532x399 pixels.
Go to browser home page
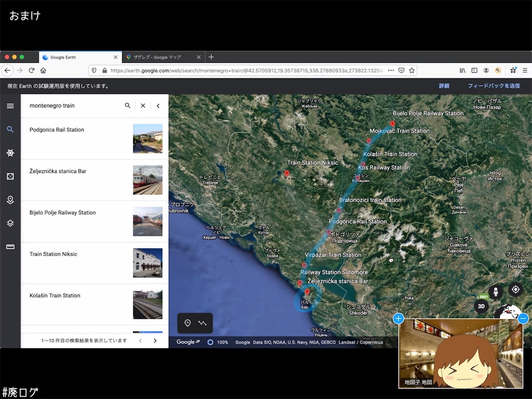point(43,71)
